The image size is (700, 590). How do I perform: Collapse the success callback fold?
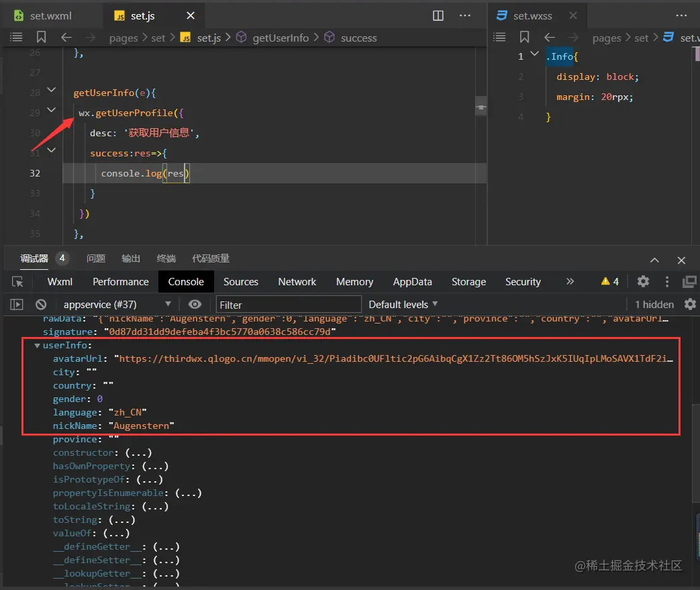tap(51, 150)
